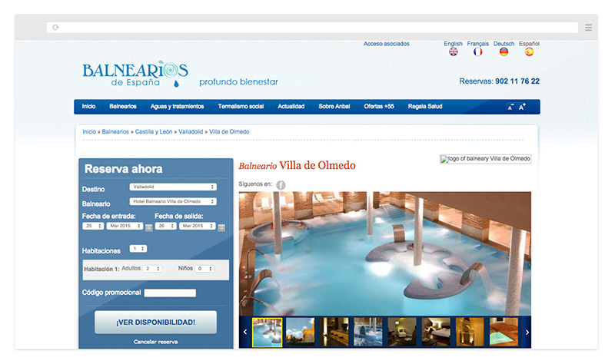Open the entry day dropdown showing 25

coord(93,226)
